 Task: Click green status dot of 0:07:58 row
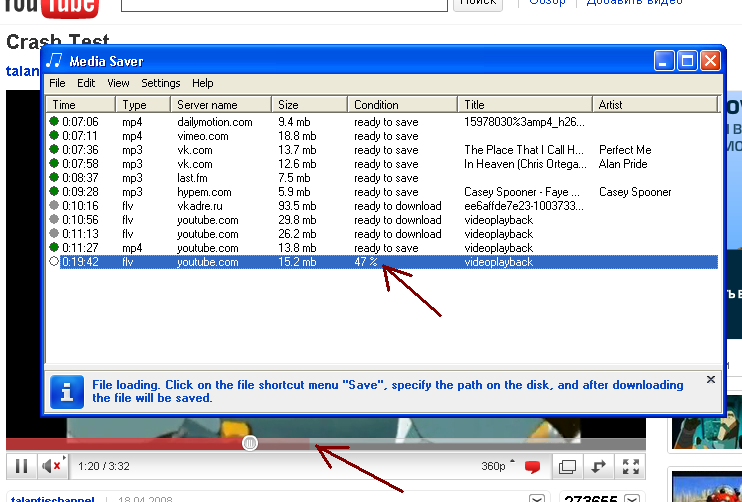click(54, 163)
